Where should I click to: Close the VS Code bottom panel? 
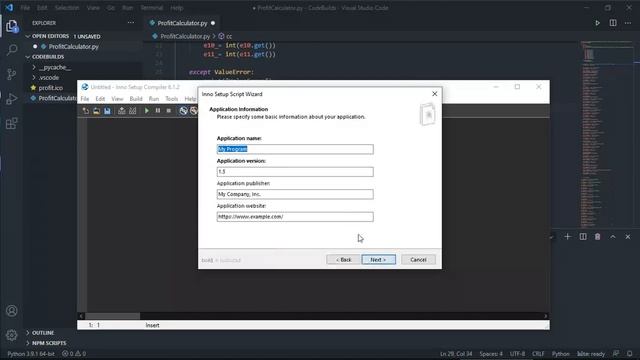click(628, 237)
